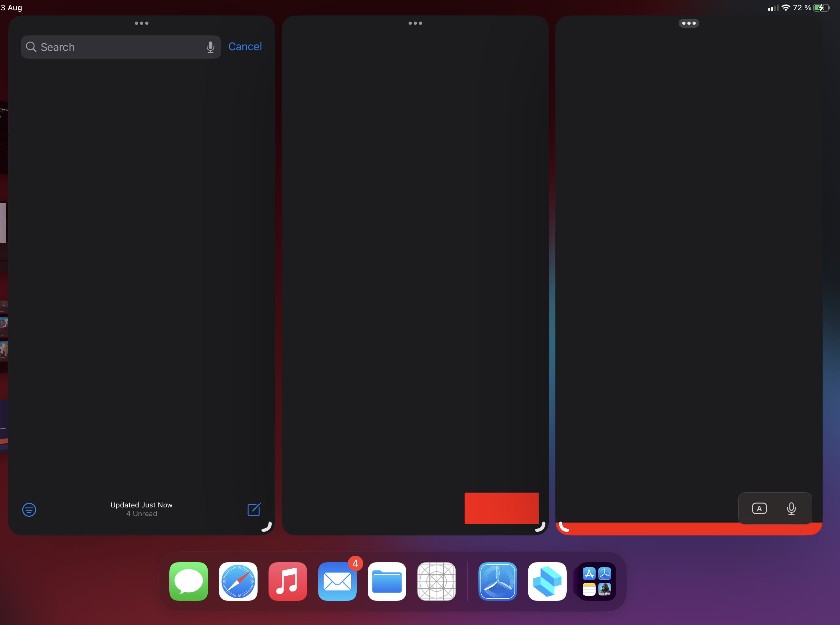
Task: Open Messages app from the dock
Action: point(189,582)
